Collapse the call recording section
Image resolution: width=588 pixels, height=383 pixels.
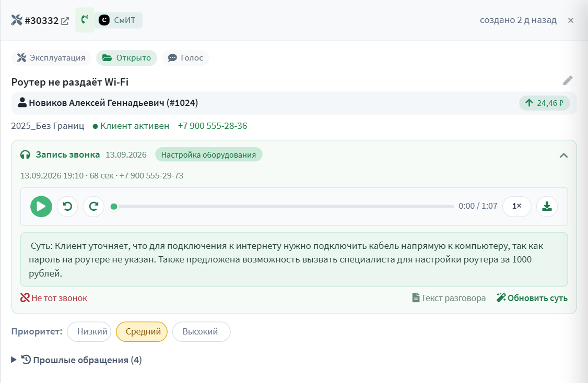(x=563, y=155)
